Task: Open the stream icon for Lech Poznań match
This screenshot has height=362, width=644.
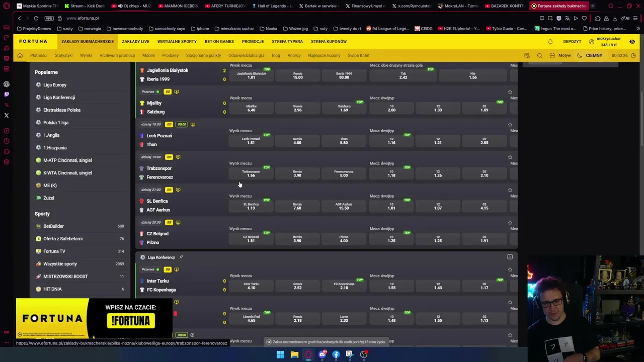Action: coord(193,124)
